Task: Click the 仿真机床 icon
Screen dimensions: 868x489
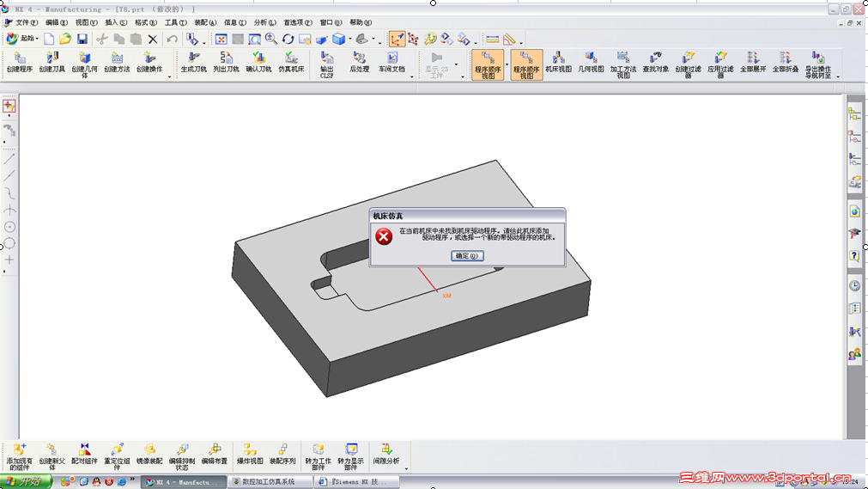Action: (x=291, y=62)
